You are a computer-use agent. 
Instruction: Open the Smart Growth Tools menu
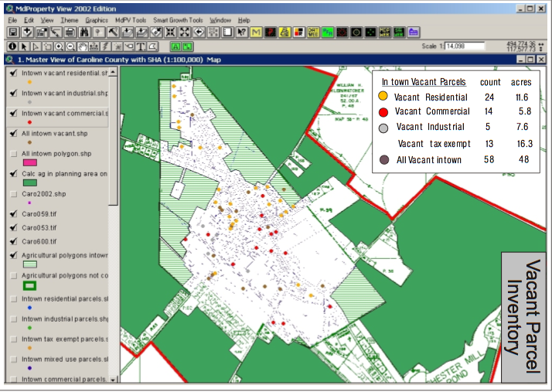pos(178,20)
